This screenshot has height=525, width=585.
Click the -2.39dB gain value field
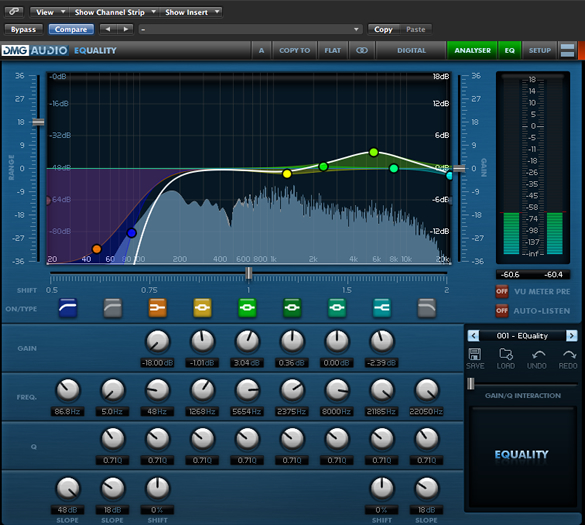381,363
